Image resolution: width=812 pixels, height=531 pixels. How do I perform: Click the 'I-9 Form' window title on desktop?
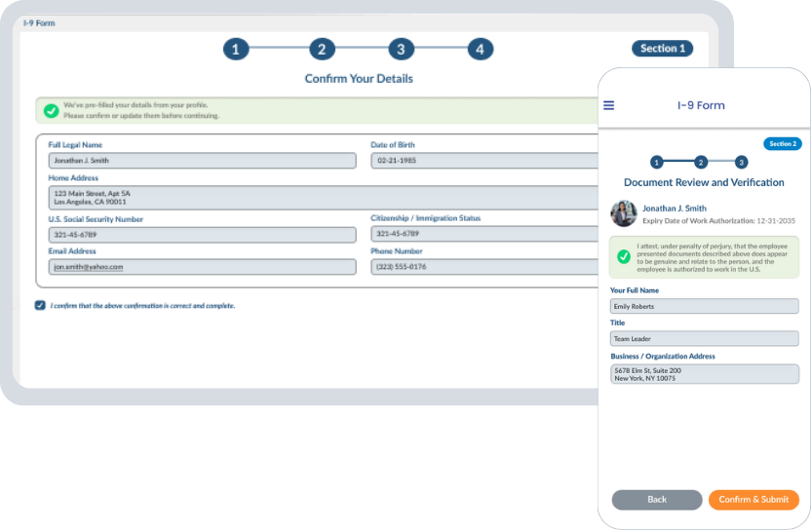(x=39, y=23)
